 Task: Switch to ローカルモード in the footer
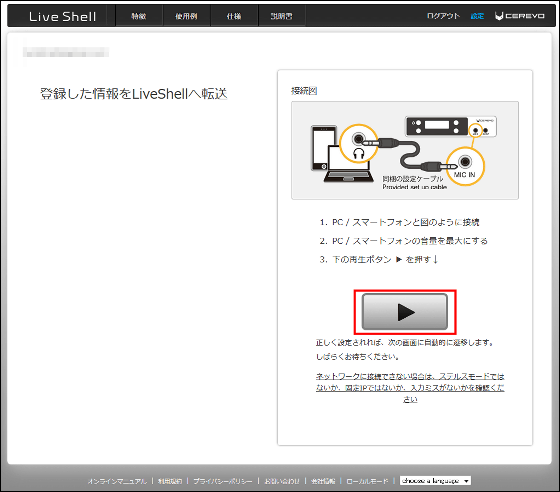367,481
